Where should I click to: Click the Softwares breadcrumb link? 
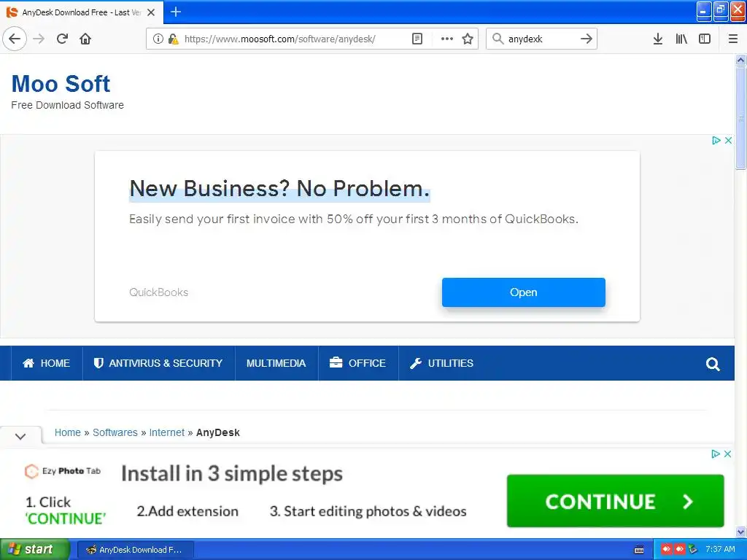[x=115, y=432]
